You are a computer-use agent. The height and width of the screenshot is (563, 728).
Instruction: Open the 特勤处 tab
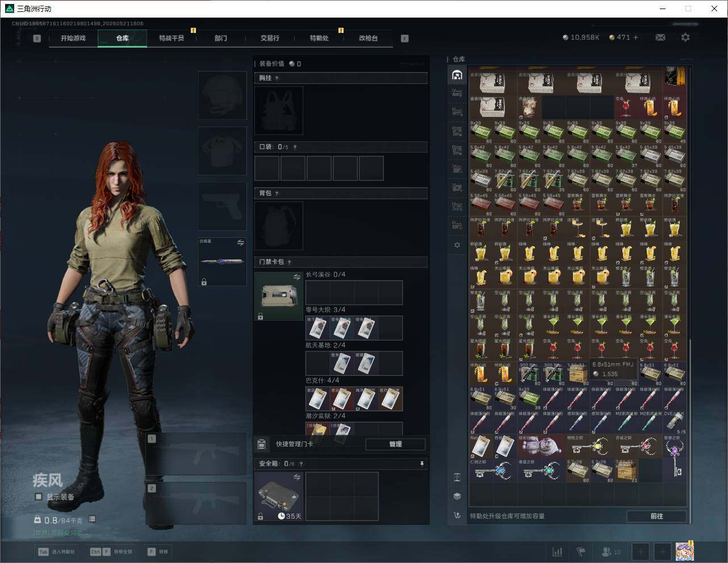(319, 39)
